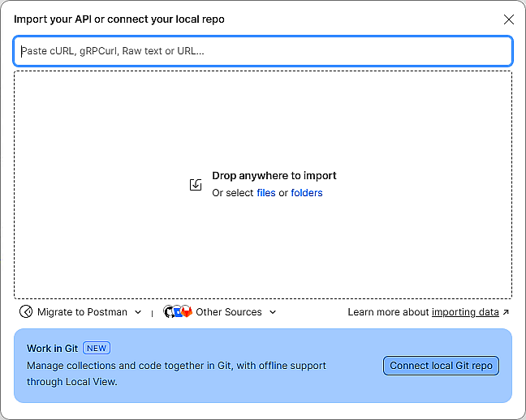Click the external link arrow icon
This screenshot has height=420, width=526.
coord(506,312)
